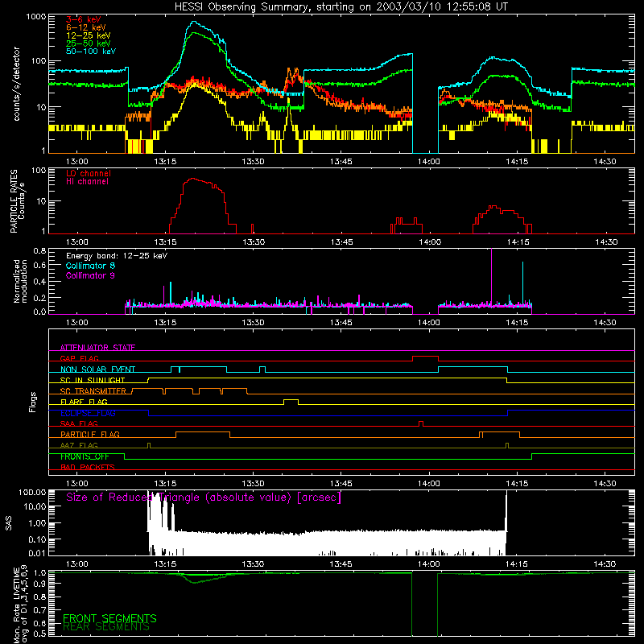644x644 pixels.
Task: Click the SAS axis label
Action: (8, 523)
